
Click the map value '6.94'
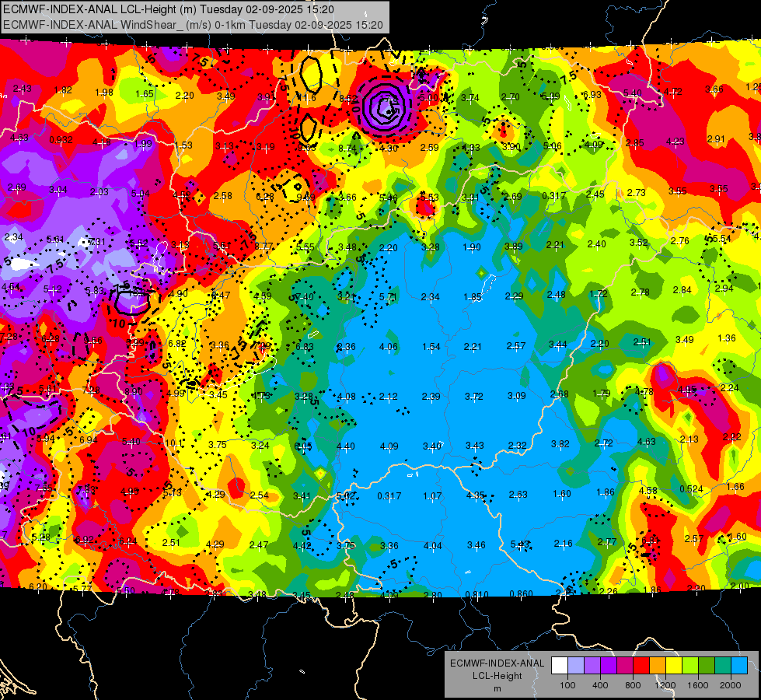coord(89,439)
